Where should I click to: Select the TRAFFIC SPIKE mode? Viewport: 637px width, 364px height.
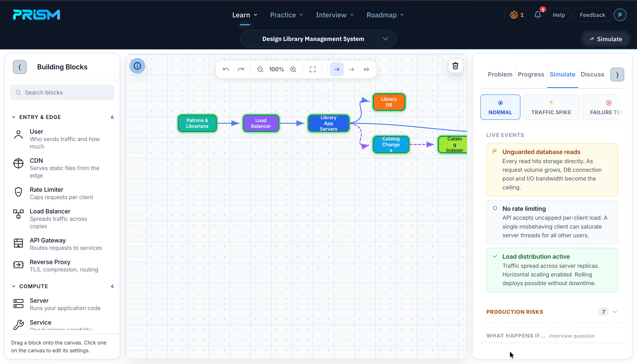point(551,107)
